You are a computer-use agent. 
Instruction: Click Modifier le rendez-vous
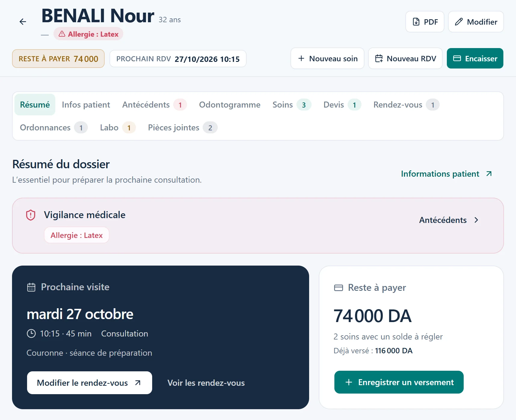point(90,383)
